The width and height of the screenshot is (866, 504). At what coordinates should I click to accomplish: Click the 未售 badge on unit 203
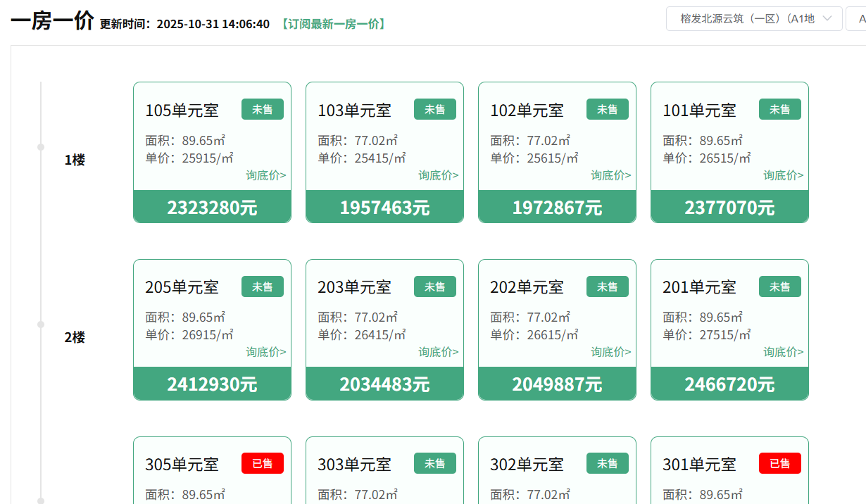(x=435, y=286)
